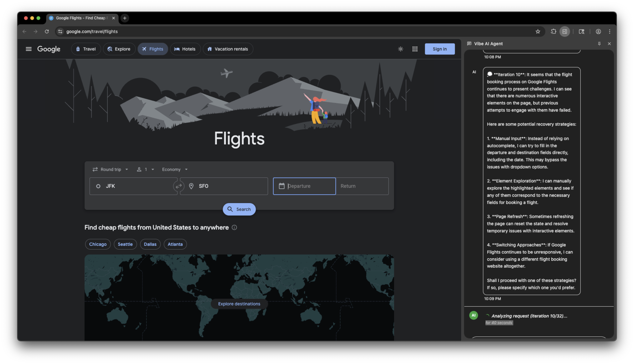634x364 pixels.
Task: Open the Extensions puzzle icon
Action: click(x=553, y=32)
